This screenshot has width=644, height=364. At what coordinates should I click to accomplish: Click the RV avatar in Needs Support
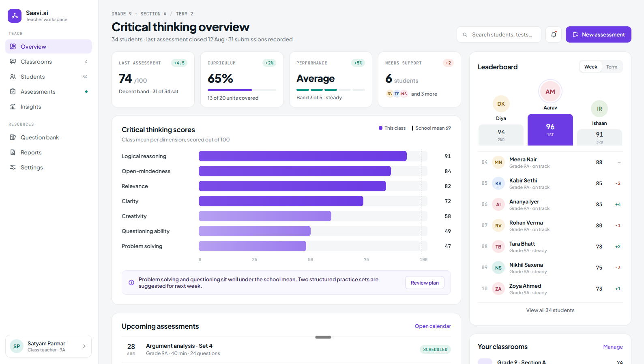point(390,94)
